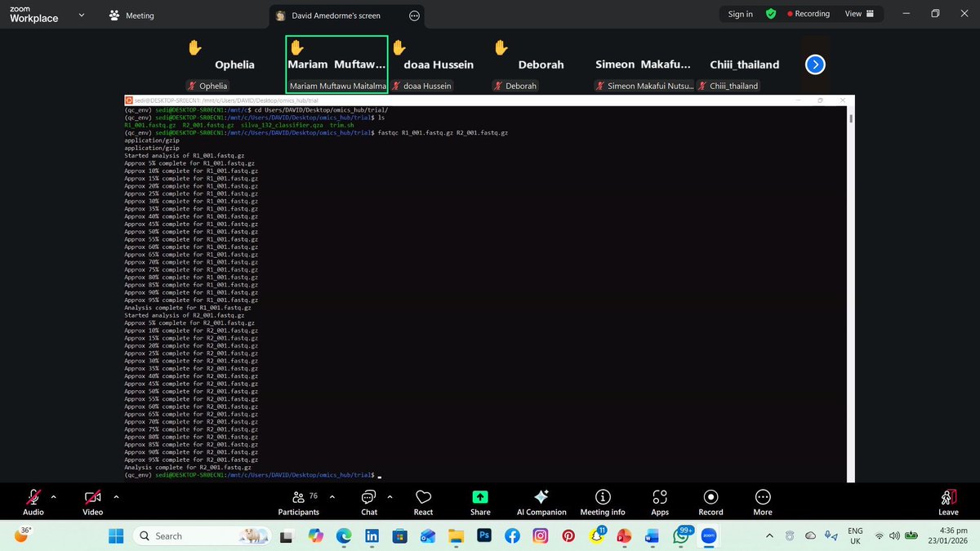Unmute microphone with the Audio button
The width and height of the screenshot is (980, 551).
(x=33, y=502)
